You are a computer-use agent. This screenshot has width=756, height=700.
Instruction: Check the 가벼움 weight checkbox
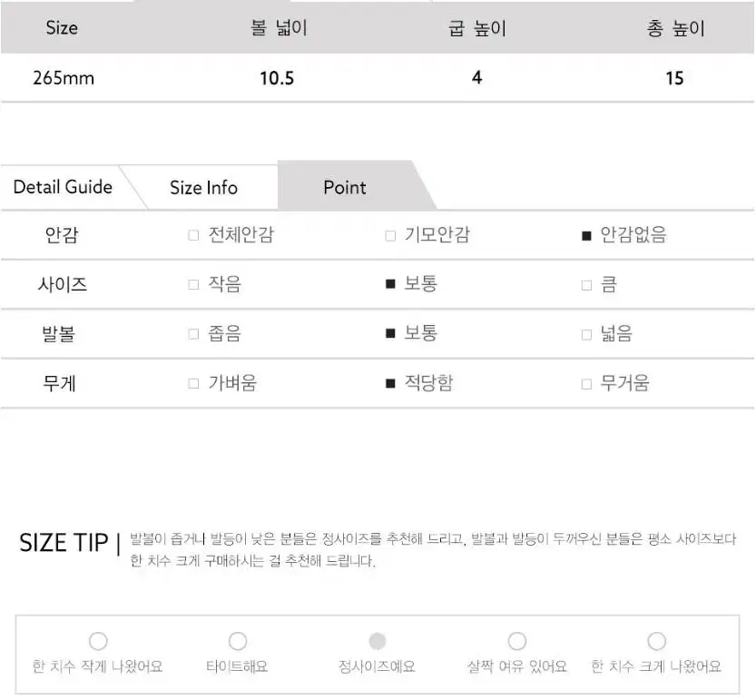pos(193,383)
